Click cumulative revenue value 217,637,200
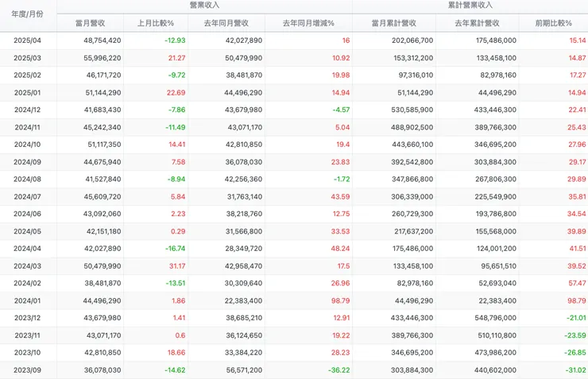Viewport: 588px width, 379px height. [414, 231]
